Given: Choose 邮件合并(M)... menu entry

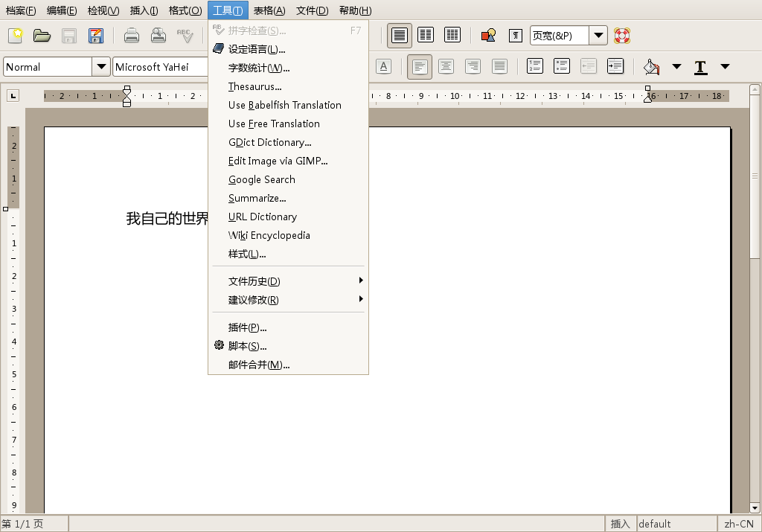Looking at the screenshot, I should (288, 365).
